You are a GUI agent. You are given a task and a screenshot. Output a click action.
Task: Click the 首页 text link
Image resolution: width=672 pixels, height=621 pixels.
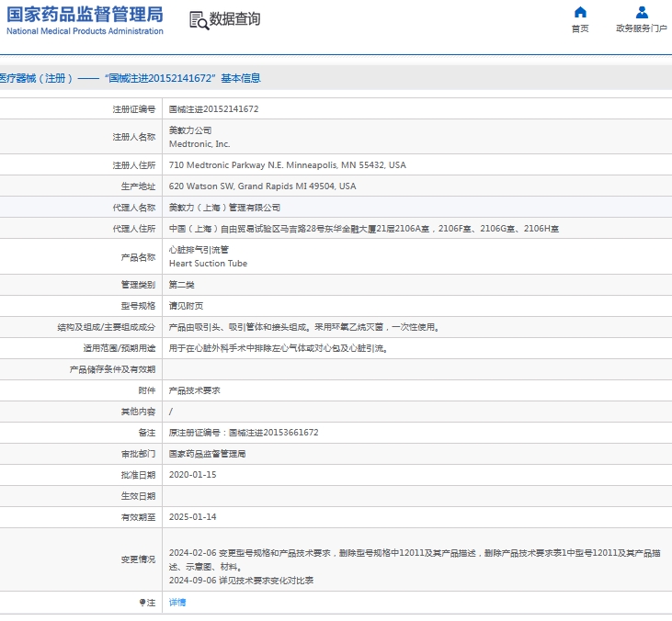[580, 28]
